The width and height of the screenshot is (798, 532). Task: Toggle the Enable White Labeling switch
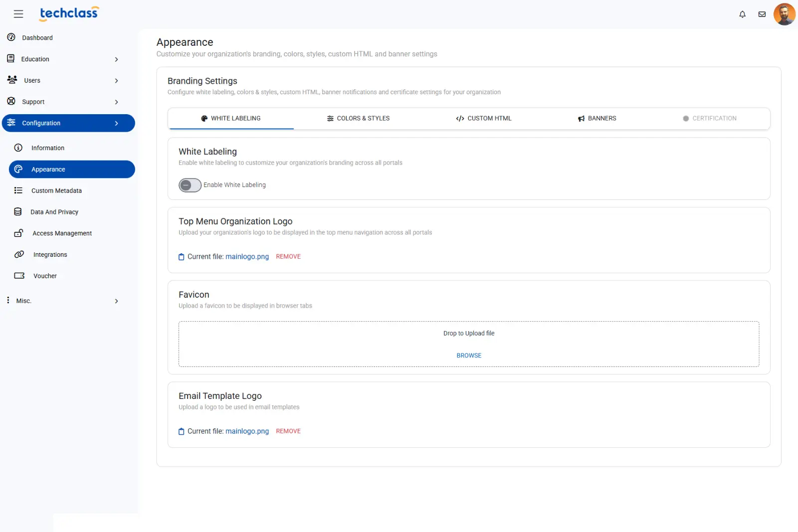[190, 185]
